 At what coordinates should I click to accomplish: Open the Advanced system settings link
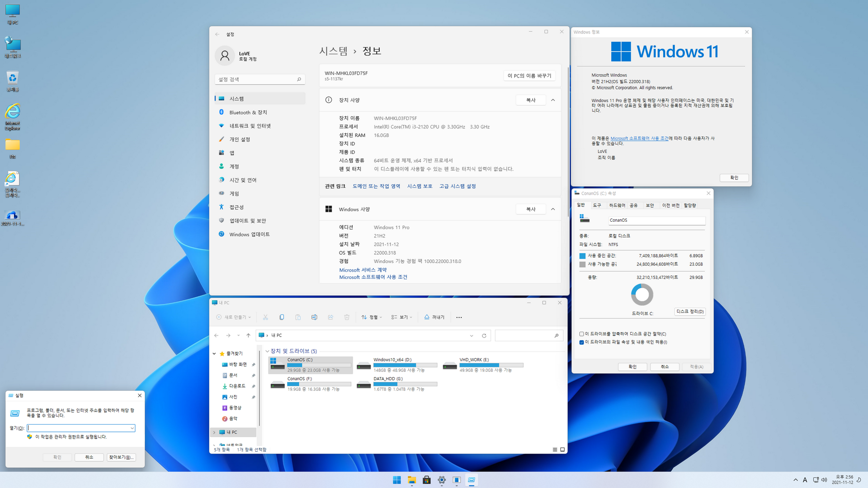[x=457, y=186]
